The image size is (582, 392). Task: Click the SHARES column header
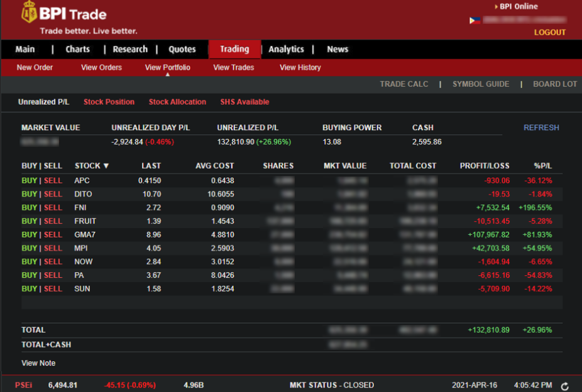point(278,166)
